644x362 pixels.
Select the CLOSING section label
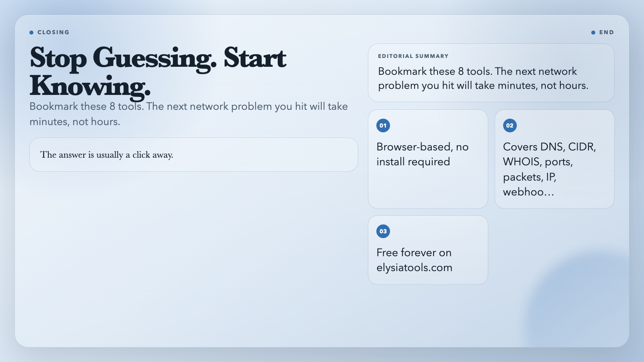point(53,32)
